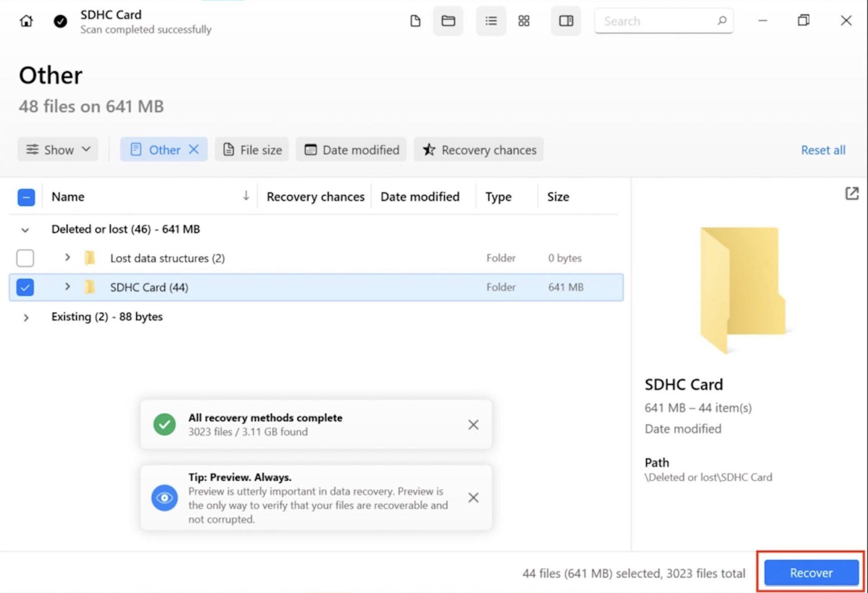Expand the SDHC Card (44) folder
The image size is (868, 593).
pos(67,287)
